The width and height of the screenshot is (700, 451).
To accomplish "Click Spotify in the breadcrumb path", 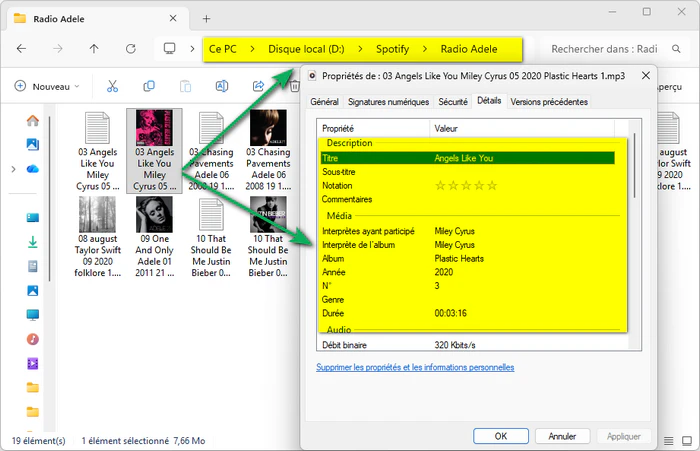I will pos(392,49).
